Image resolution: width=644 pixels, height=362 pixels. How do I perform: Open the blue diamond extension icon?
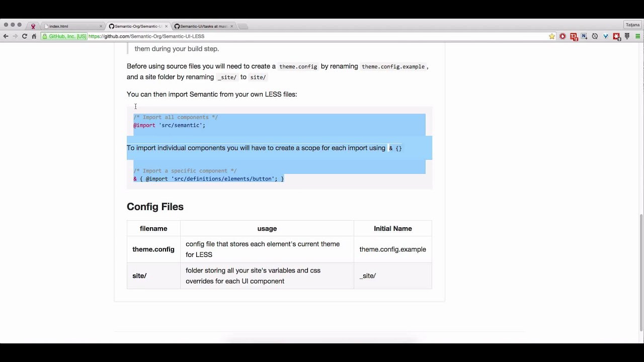(x=605, y=36)
